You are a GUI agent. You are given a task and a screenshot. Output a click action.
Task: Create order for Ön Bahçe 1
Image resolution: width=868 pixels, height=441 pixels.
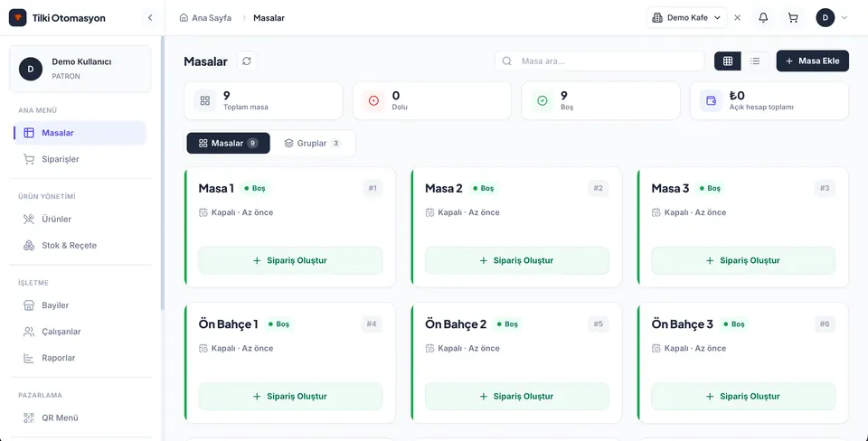[290, 396]
